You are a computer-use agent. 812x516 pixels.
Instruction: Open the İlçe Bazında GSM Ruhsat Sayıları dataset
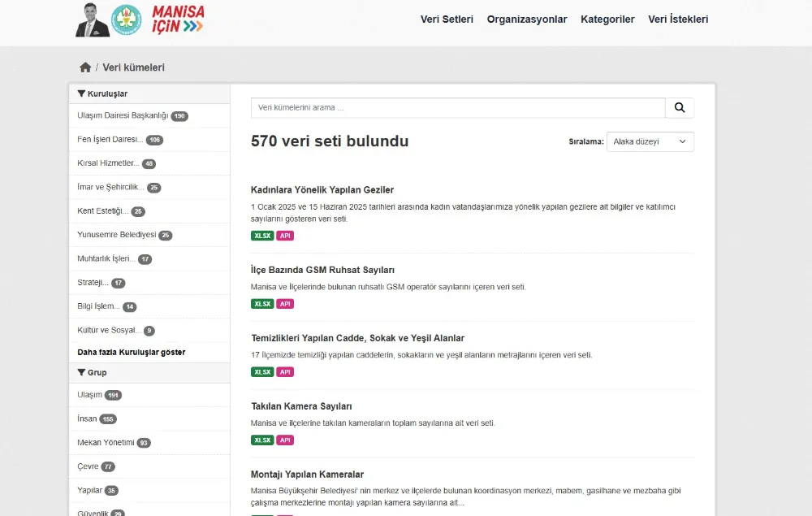[322, 270]
